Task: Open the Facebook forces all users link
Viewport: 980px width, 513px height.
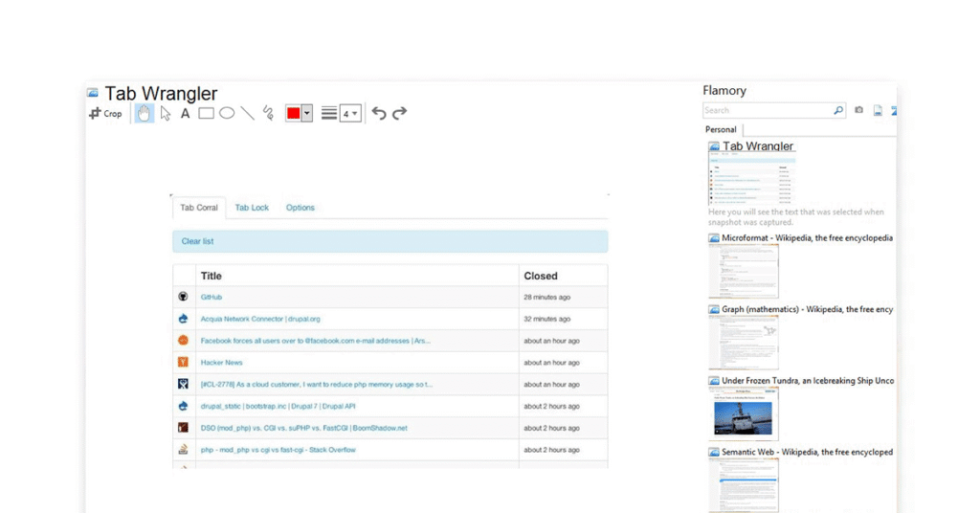Action: (x=315, y=341)
